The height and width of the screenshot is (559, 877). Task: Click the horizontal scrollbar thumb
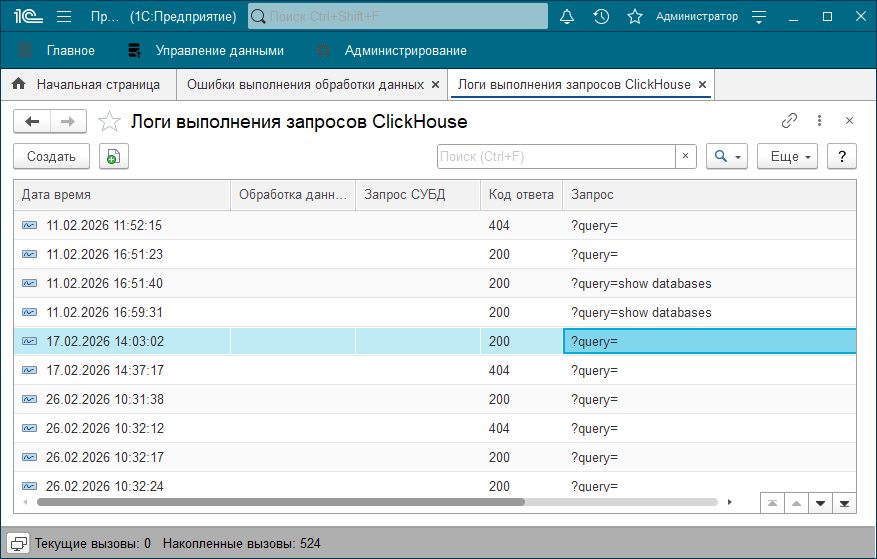click(x=281, y=502)
